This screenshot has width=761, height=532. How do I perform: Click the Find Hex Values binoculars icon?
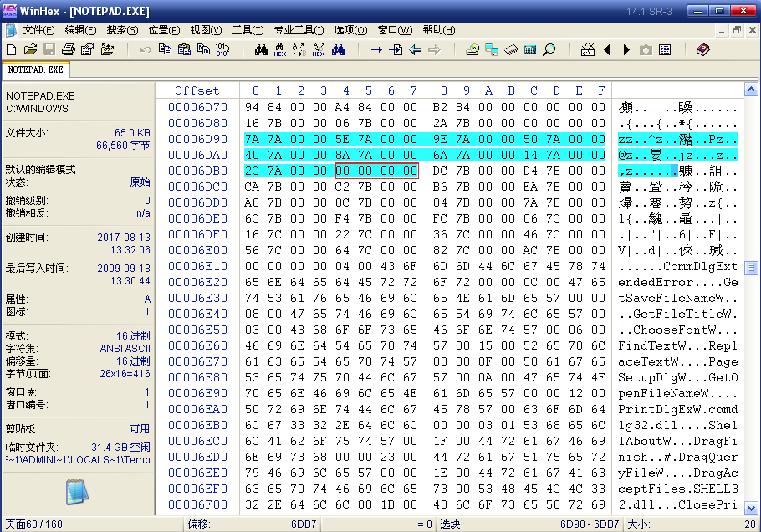pos(280,50)
